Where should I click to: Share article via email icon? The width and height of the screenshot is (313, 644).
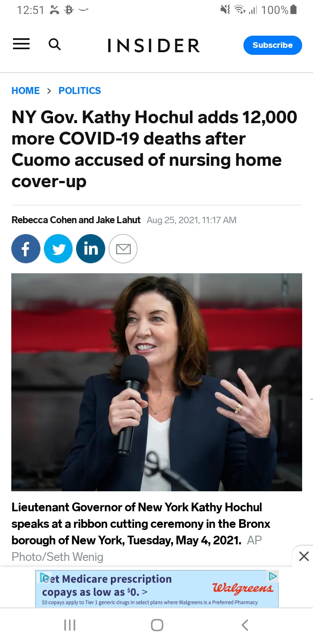coord(123,248)
